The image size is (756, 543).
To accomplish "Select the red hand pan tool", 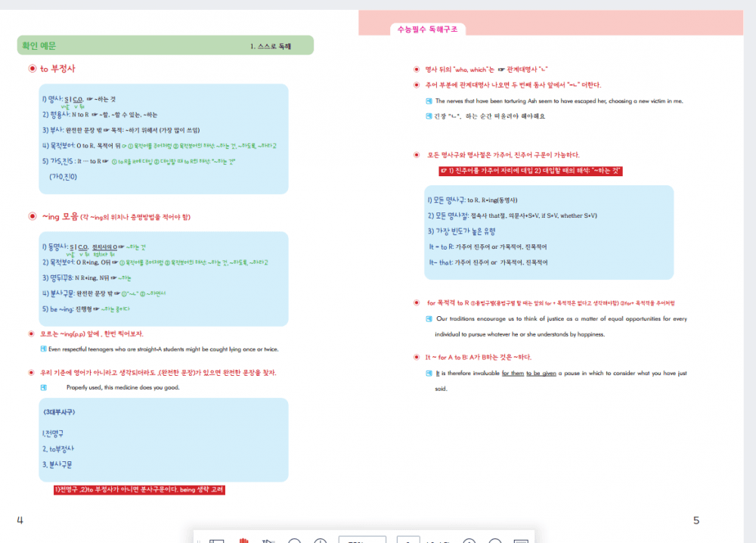I will 244,540.
